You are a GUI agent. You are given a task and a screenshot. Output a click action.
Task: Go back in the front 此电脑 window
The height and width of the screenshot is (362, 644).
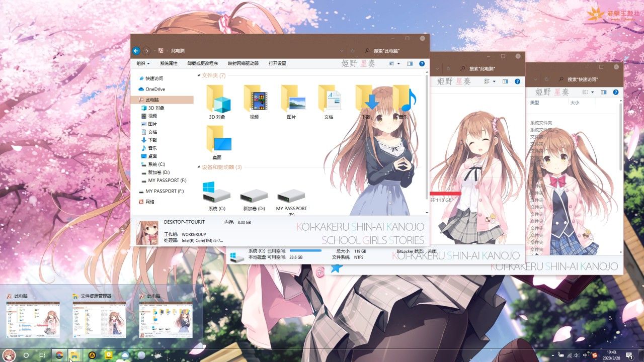[x=136, y=51]
